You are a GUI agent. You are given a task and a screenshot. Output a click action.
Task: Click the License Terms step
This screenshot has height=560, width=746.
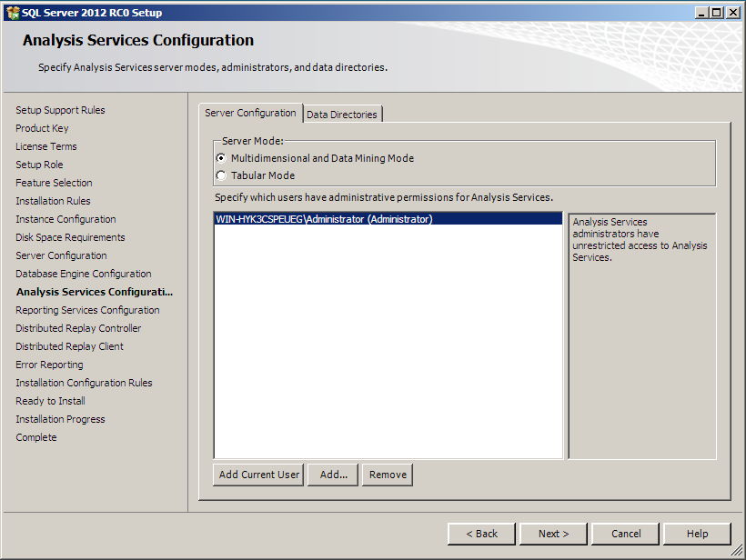[x=46, y=146]
